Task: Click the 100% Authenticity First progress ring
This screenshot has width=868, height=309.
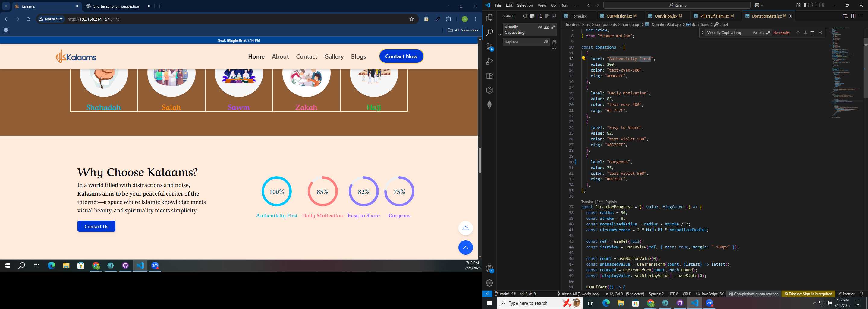Action: [277, 192]
